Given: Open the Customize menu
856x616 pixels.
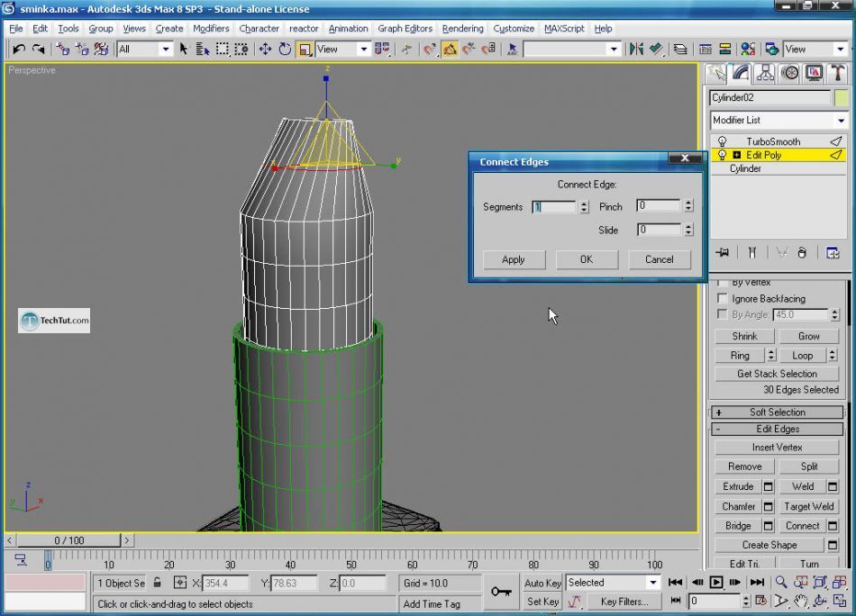Looking at the screenshot, I should (x=514, y=29).
